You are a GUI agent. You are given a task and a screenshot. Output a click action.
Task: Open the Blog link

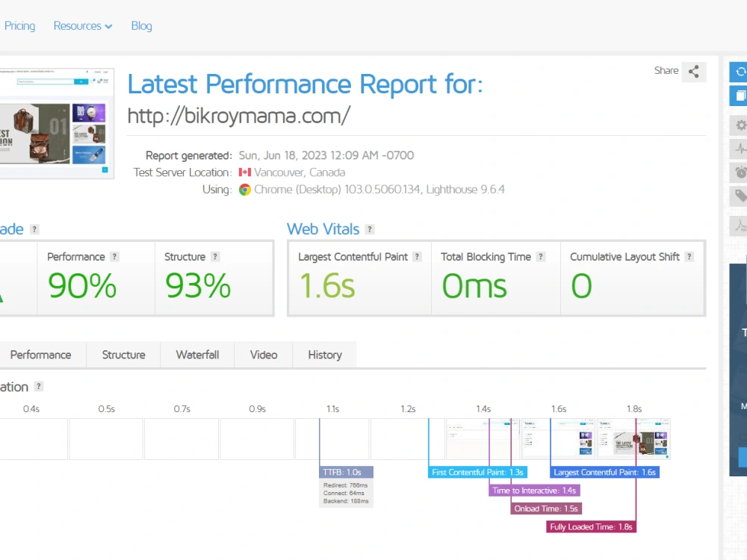coord(141,25)
